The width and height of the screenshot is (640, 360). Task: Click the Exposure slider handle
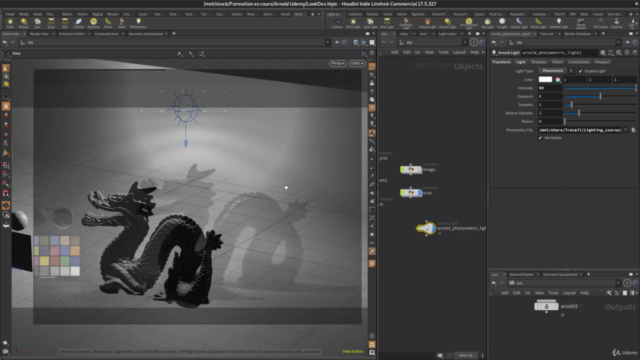(x=600, y=96)
